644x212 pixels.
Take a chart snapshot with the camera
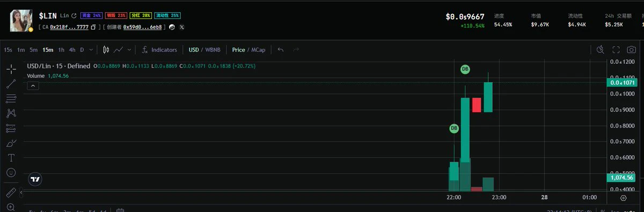(631, 50)
